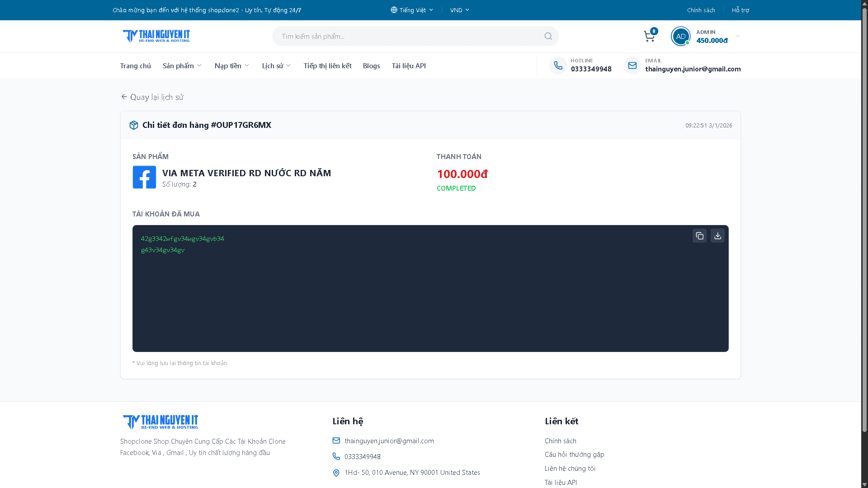This screenshot has width=868, height=488.
Task: Click the cart count badge 0
Action: [654, 31]
